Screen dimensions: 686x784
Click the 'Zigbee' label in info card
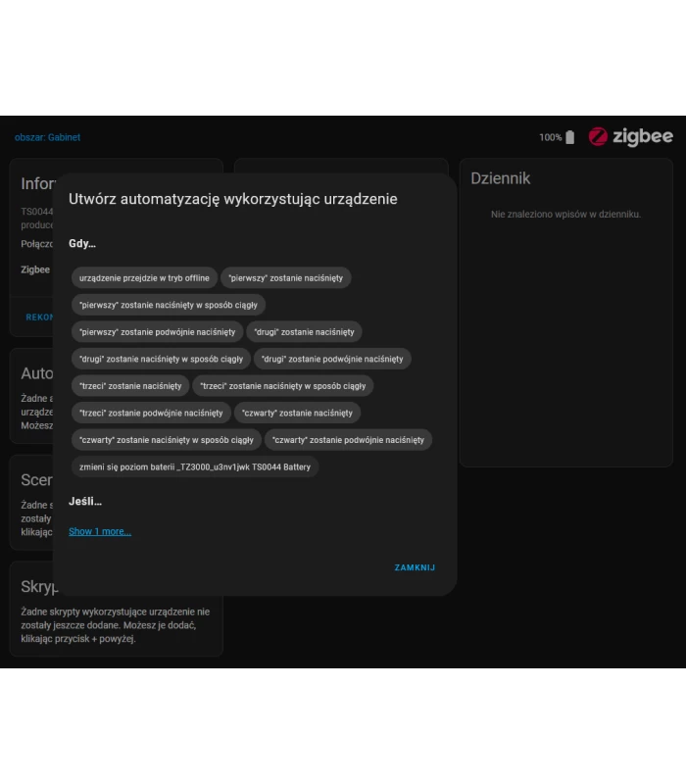35,269
